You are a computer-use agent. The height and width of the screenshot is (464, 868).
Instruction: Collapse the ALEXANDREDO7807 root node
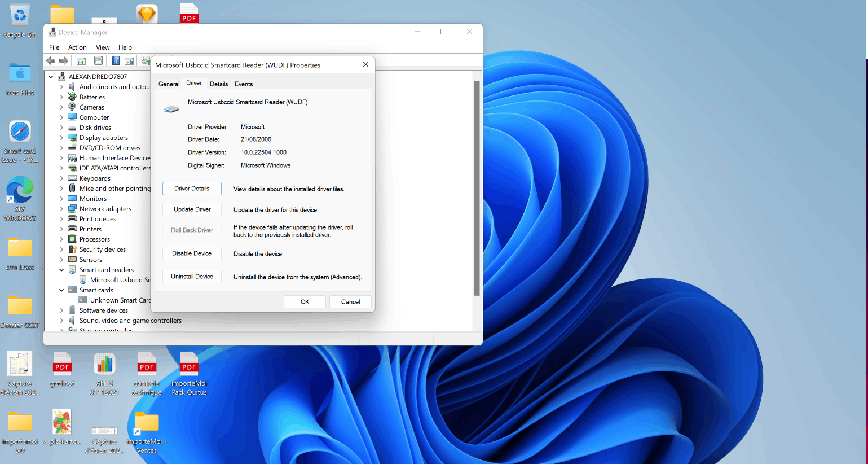coord(51,76)
